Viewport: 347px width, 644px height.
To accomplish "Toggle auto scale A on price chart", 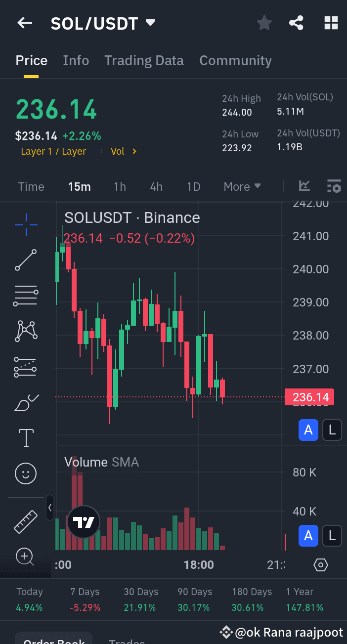I will pos(308,430).
